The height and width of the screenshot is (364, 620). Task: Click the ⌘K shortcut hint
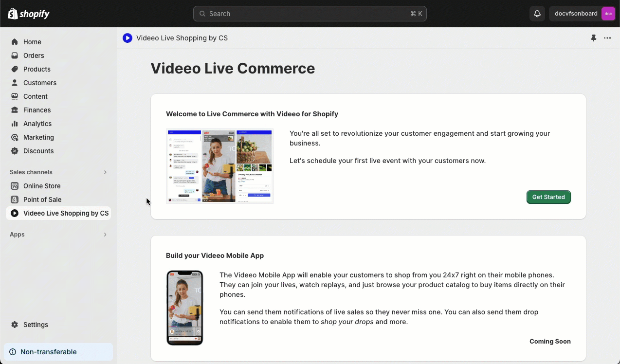(416, 14)
